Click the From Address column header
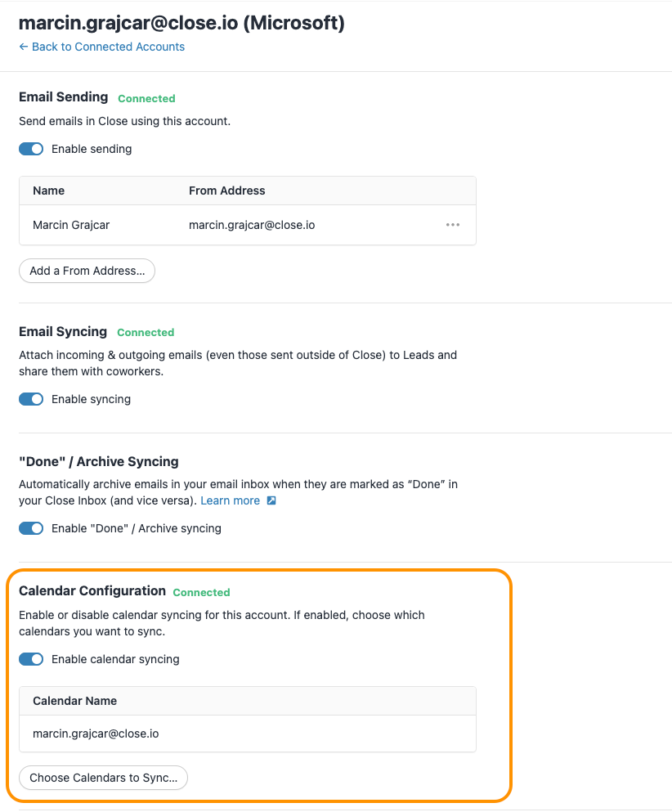The image size is (672, 812). [x=226, y=191]
